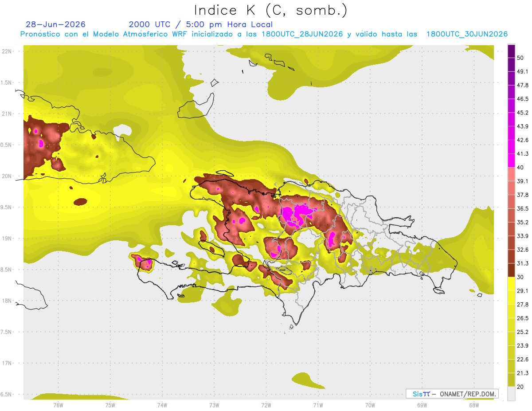
Task: Click the 19N latitude label
Action: click(7, 239)
